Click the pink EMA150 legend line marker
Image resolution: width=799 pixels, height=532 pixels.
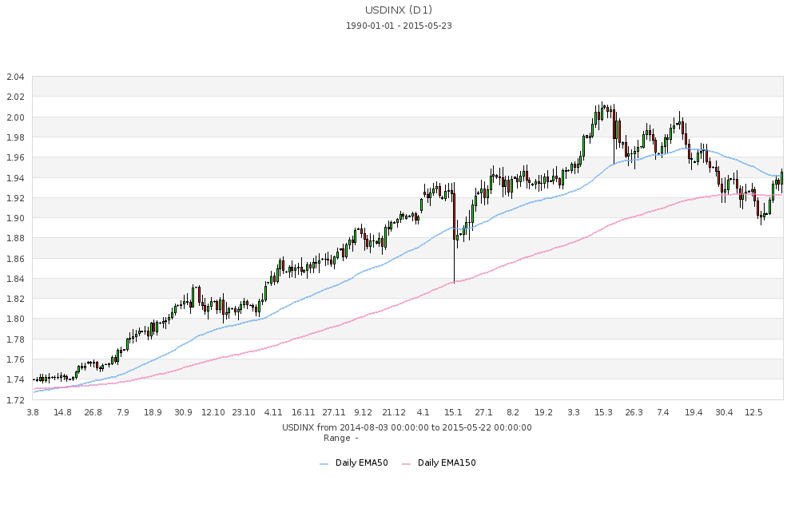coord(406,464)
